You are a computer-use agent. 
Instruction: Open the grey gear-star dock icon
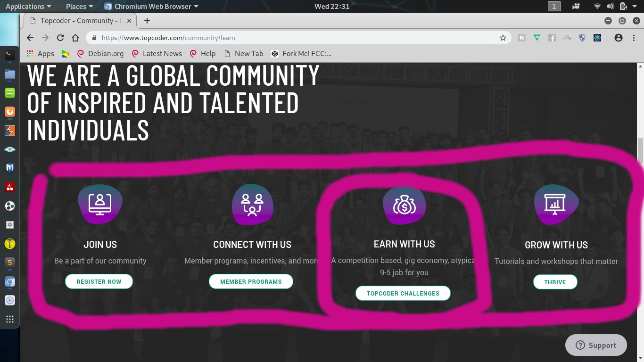coord(9,225)
